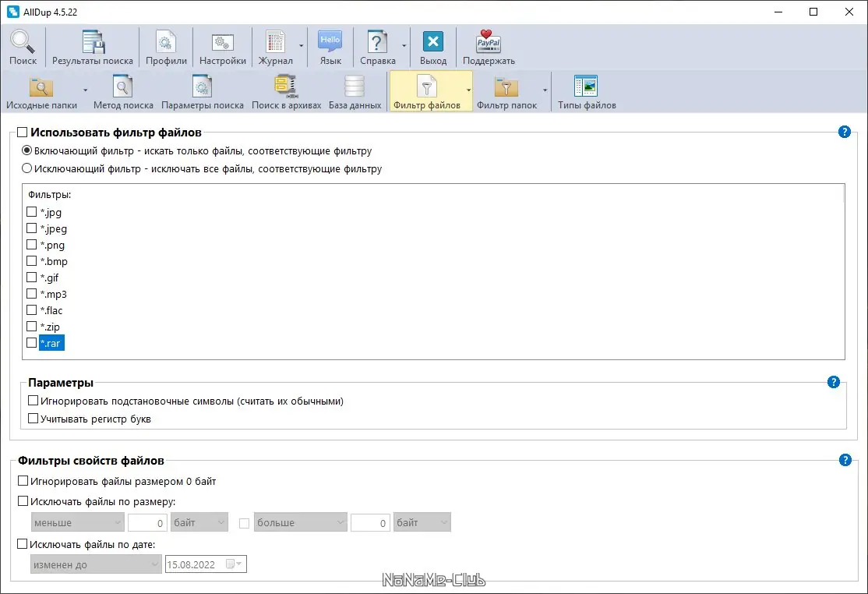Image resolution: width=868 pixels, height=594 pixels.
Task: Check the *.jpeg filter
Action: point(31,228)
